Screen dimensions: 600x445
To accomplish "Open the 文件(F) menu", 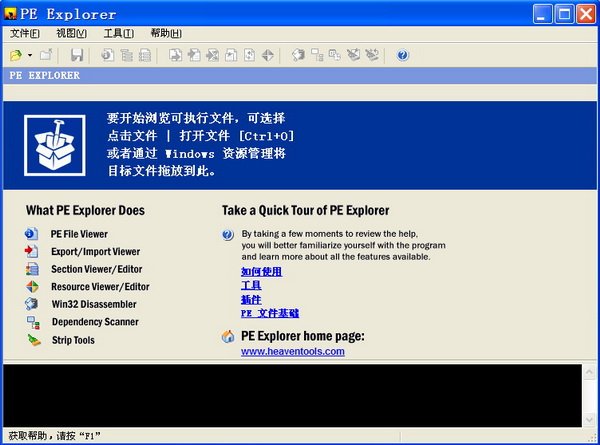I will [24, 34].
